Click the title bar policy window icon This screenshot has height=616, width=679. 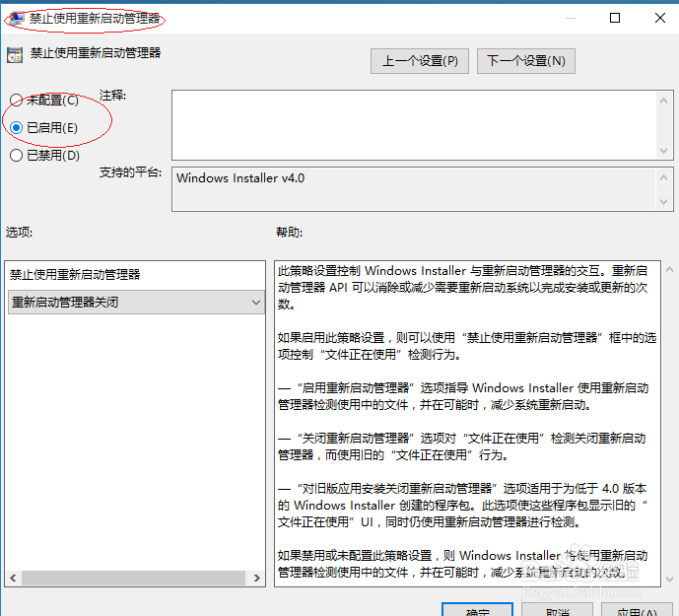17,18
